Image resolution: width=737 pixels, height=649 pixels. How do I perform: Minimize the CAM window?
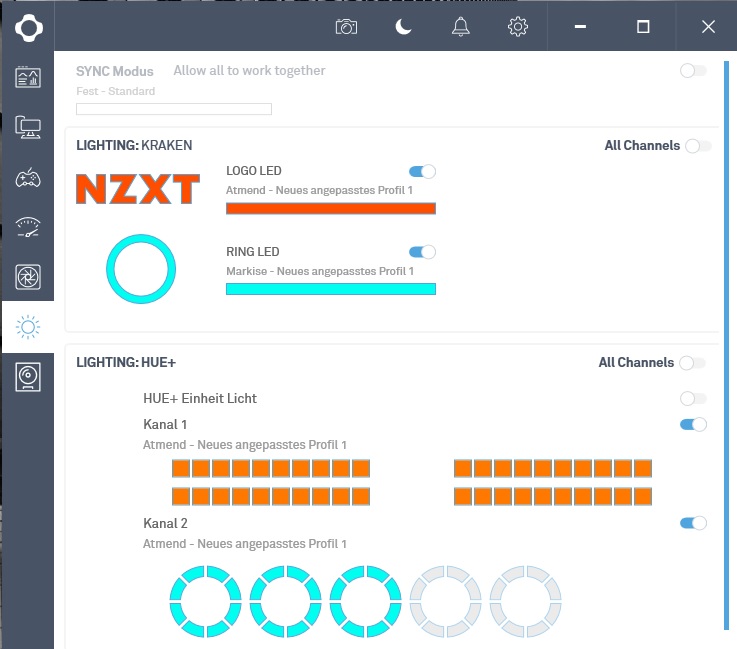pos(580,27)
